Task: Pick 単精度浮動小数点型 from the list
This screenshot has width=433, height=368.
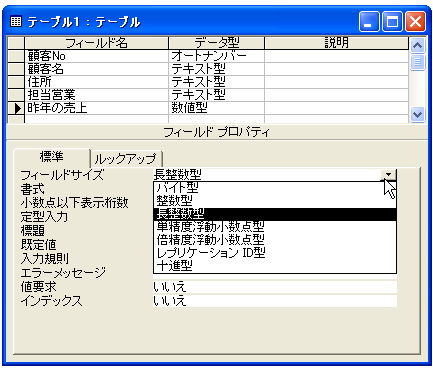Action: pyautogui.click(x=275, y=227)
